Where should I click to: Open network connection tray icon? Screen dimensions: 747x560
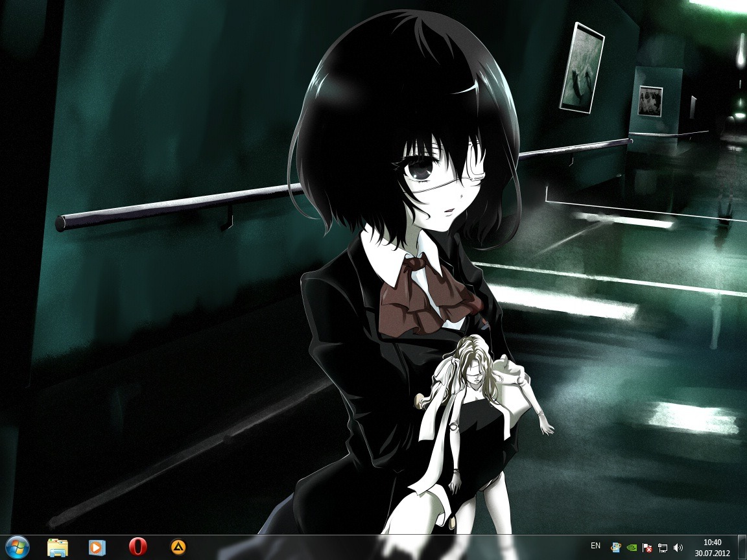pyautogui.click(x=663, y=548)
